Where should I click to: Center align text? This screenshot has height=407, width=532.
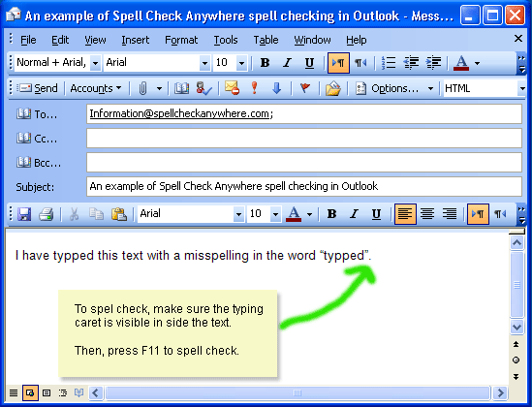427,214
